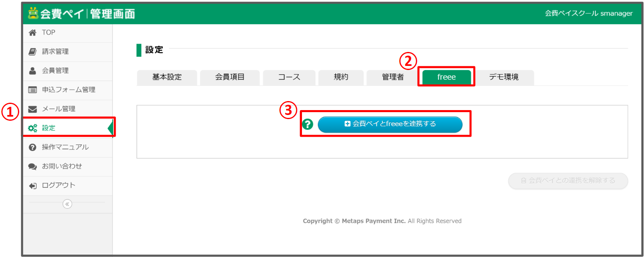Click the logout arrow icon in sidebar
The image size is (644, 257).
point(33,186)
